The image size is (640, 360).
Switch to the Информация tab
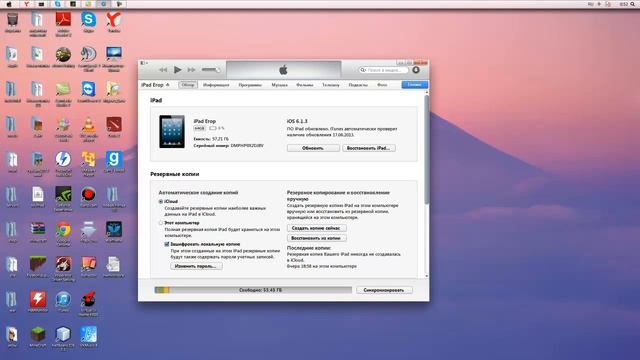216,85
